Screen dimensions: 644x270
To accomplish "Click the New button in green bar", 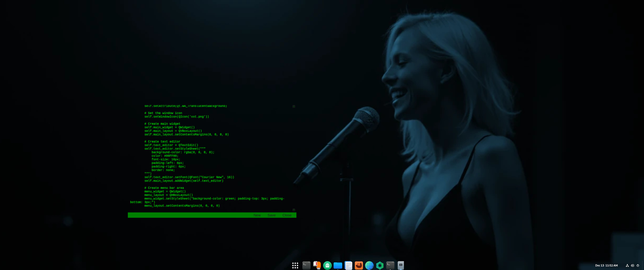I will point(257,215).
